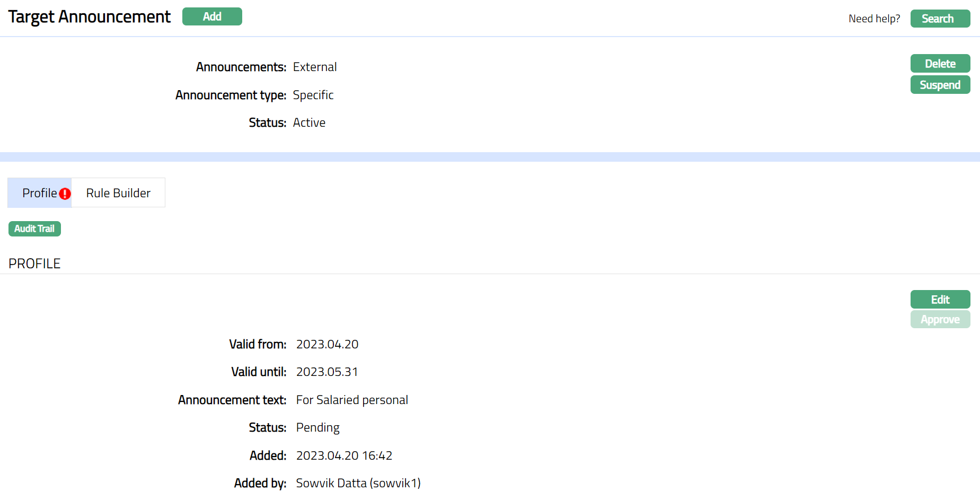Edit the announcement profile
Screen dimensions: 980x500
pos(940,300)
